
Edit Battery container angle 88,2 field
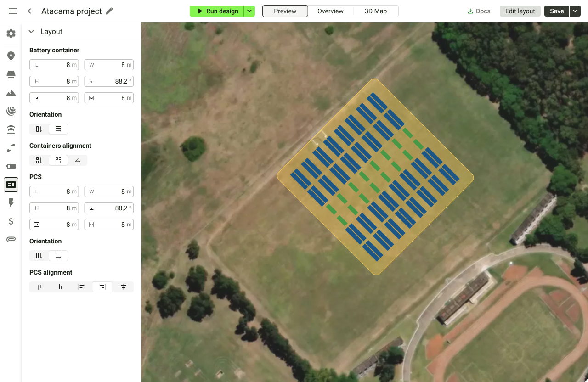point(109,81)
